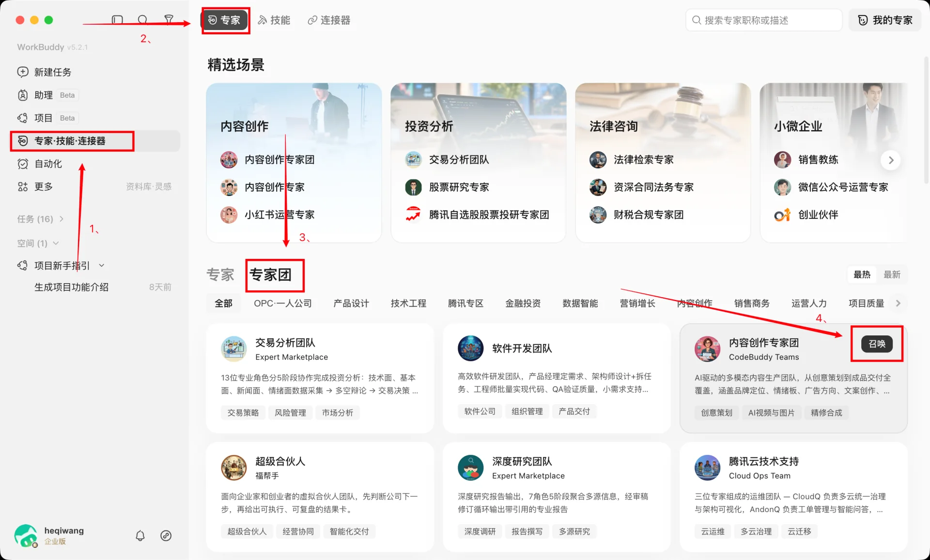Click the 搜索专家职称或描述 search field
This screenshot has width=930, height=560.
click(764, 20)
